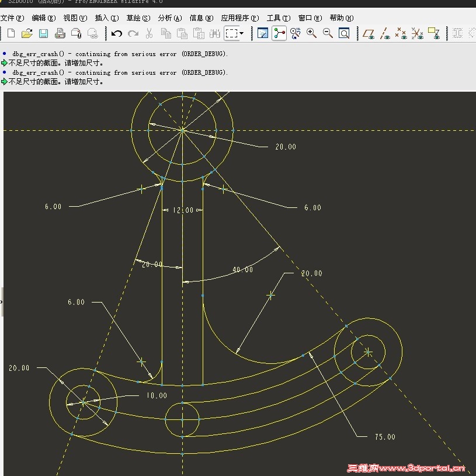Send a mail link to the model
The height and width of the screenshot is (476, 476).
tap(93, 33)
